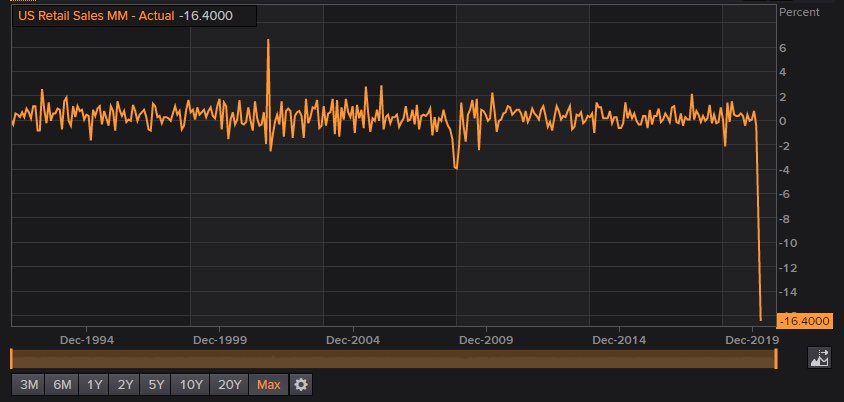Viewport: 844px width, 402px height.
Task: Click the Dec-1994 axis label
Action: point(87,340)
